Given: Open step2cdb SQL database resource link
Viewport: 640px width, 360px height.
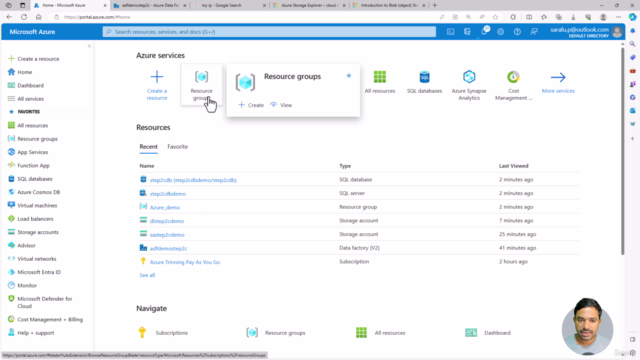Looking at the screenshot, I should pos(193,180).
